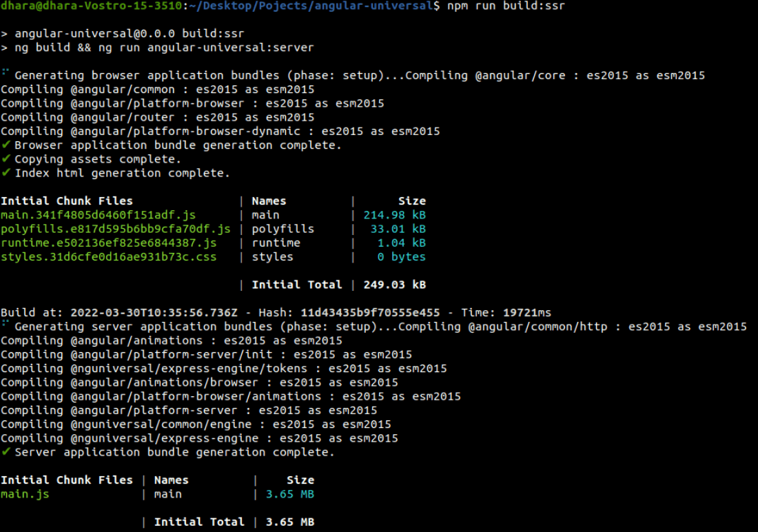Click the first Initial Chunk Files header

67,201
